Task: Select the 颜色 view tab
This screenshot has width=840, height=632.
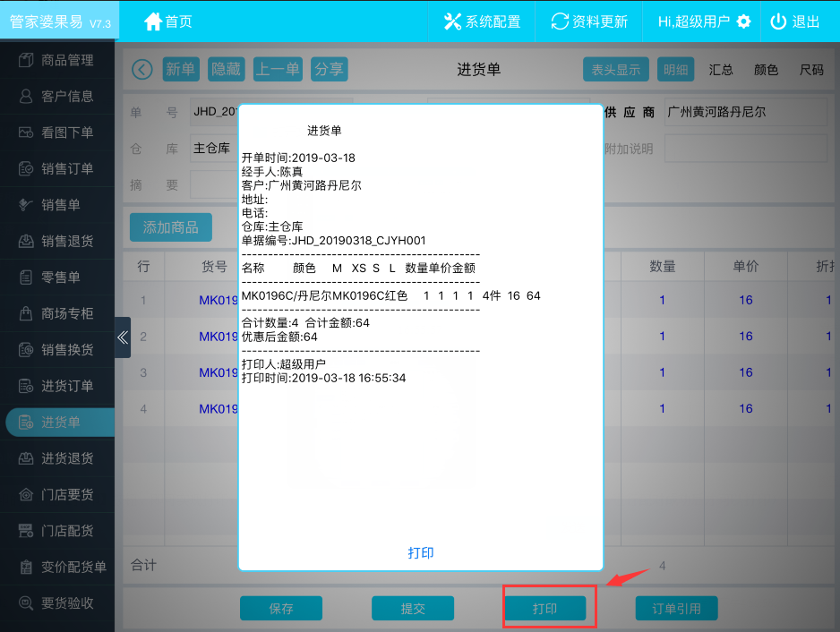Action: coord(766,70)
